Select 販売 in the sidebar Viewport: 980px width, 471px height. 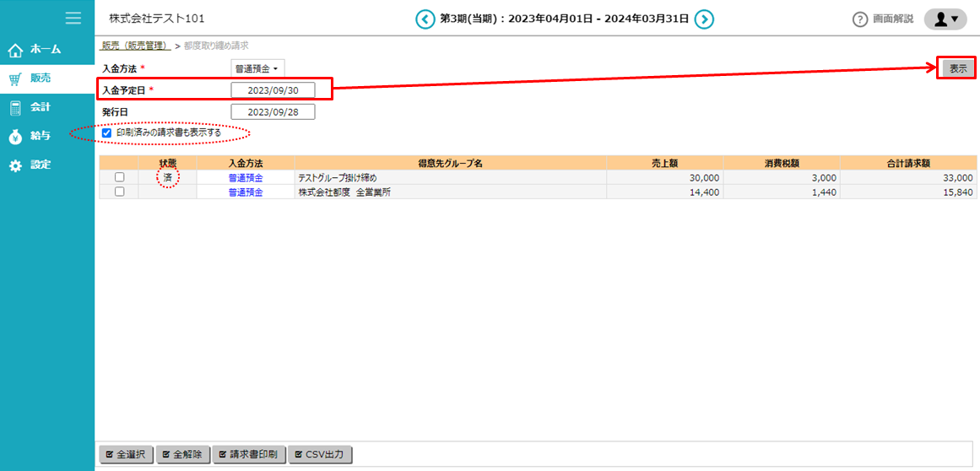point(41,78)
